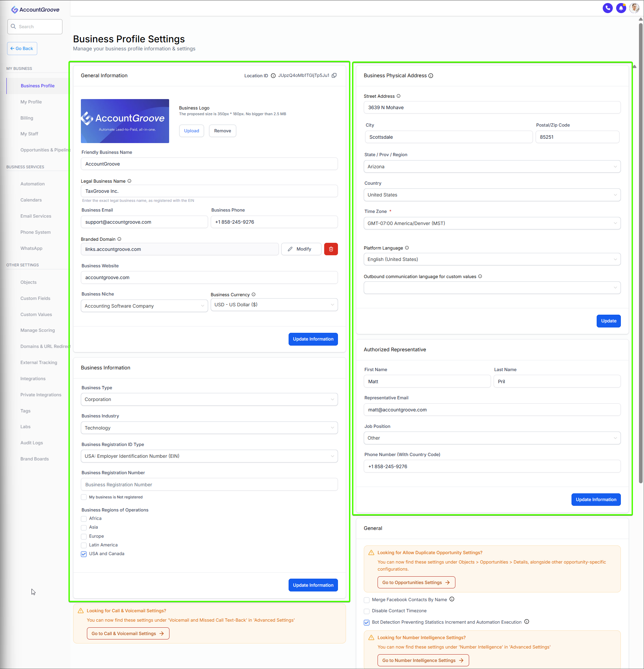
Task: Click the Upload logo button
Action: point(191,131)
